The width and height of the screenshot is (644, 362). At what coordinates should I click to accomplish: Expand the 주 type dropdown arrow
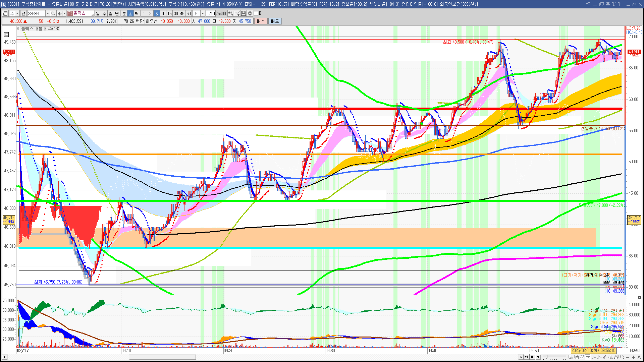click(17, 13)
